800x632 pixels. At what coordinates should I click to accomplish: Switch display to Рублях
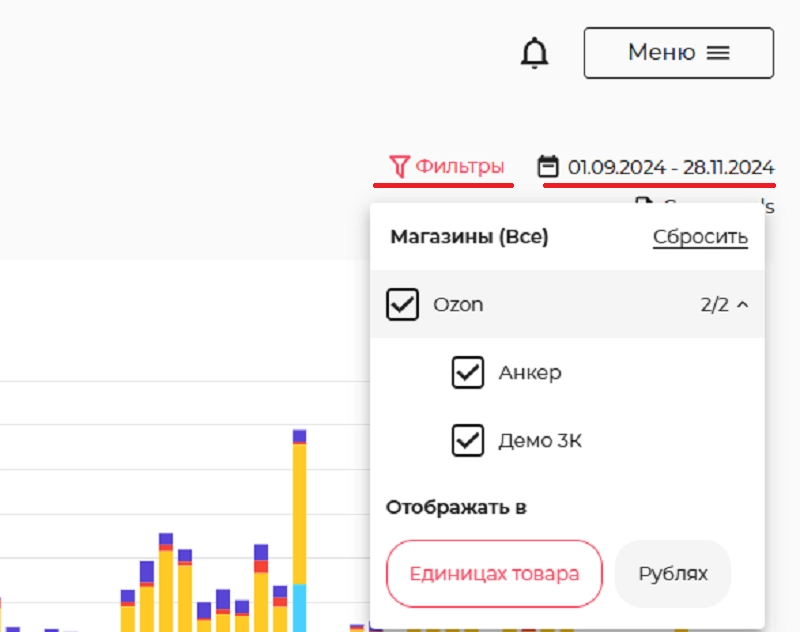click(673, 574)
